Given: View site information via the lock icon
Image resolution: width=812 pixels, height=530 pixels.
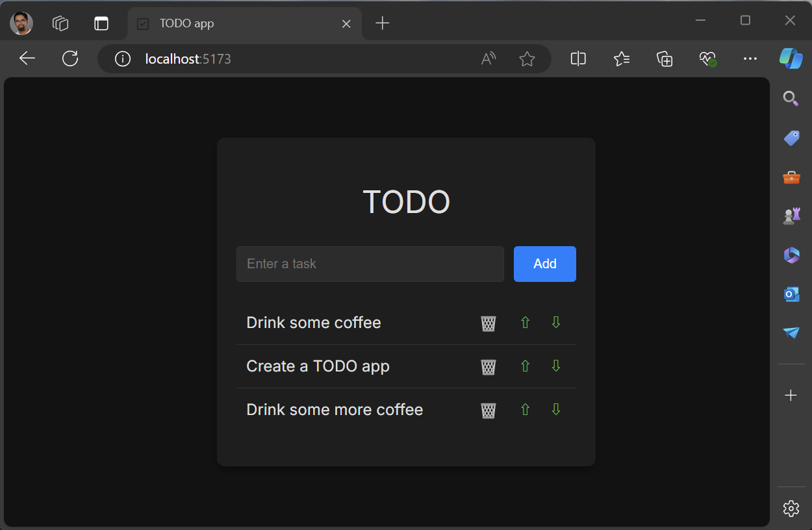Looking at the screenshot, I should [x=122, y=58].
